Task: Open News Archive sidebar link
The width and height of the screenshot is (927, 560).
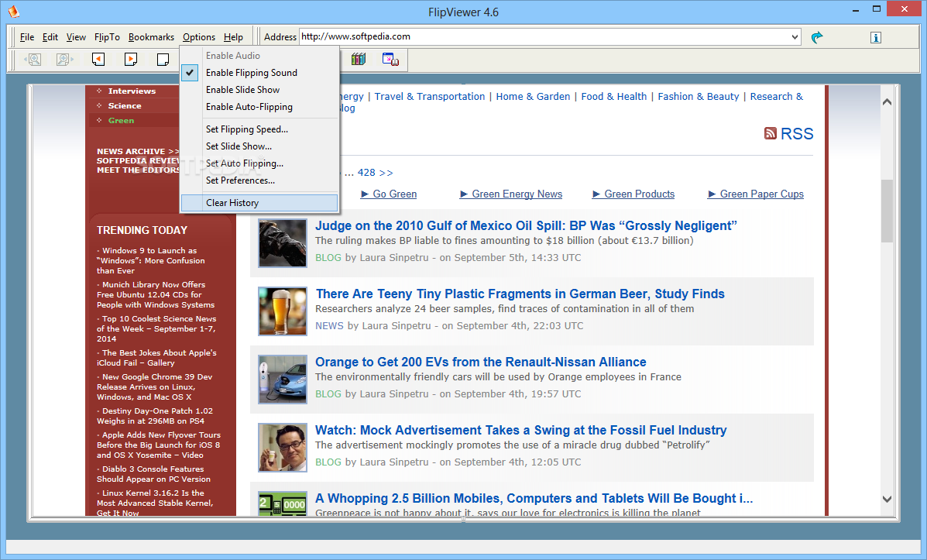Action: click(137, 151)
